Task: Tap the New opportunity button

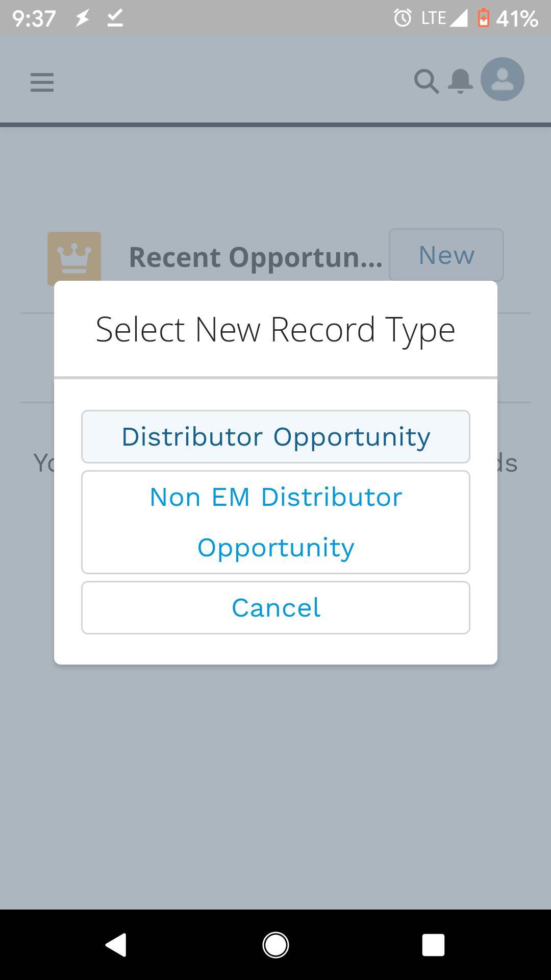Action: pos(446,255)
